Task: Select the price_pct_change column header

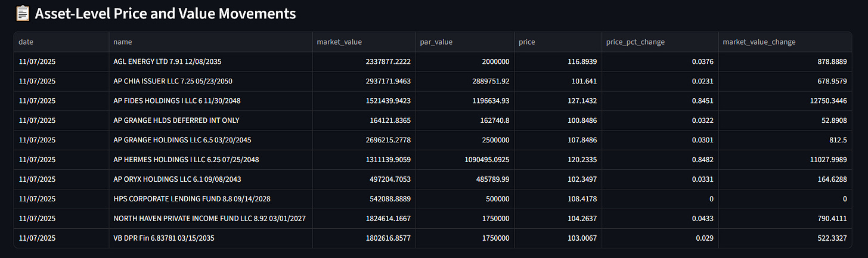Action: [x=659, y=42]
